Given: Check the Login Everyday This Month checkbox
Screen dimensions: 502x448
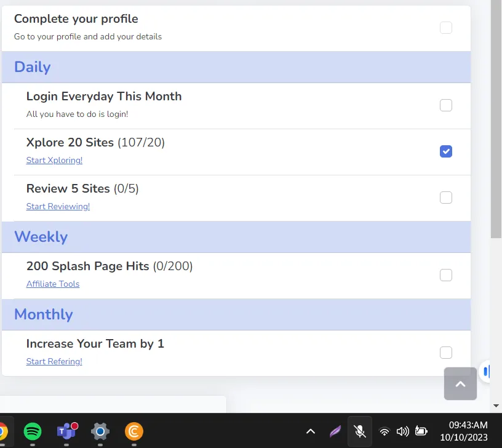Looking at the screenshot, I should coord(445,105).
